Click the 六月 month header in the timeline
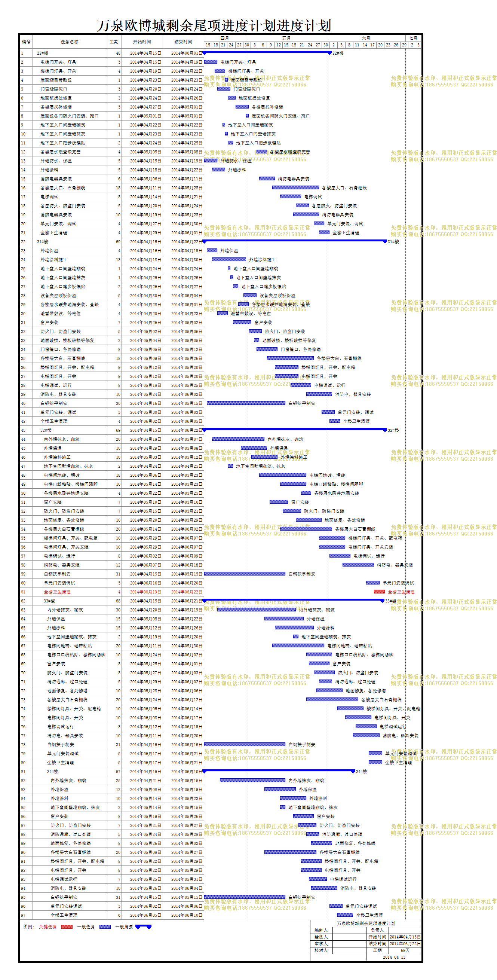Image resolution: width=497 pixels, height=980 pixels. tap(366, 38)
